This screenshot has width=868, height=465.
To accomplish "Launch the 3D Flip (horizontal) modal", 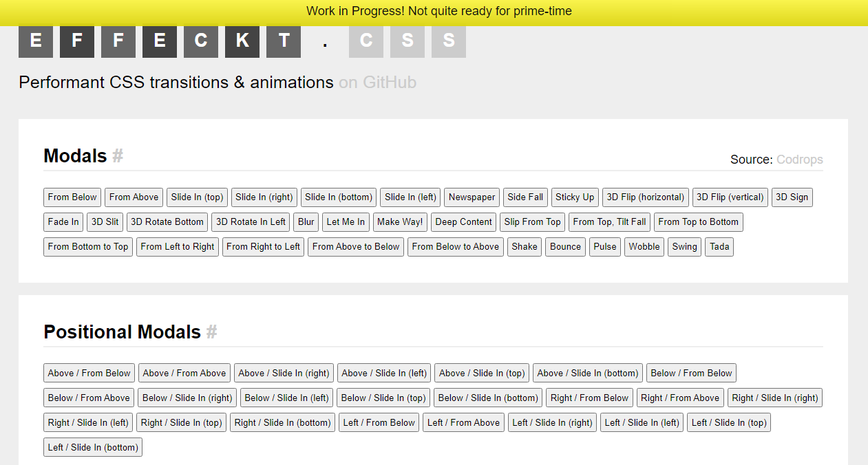I will 645,197.
